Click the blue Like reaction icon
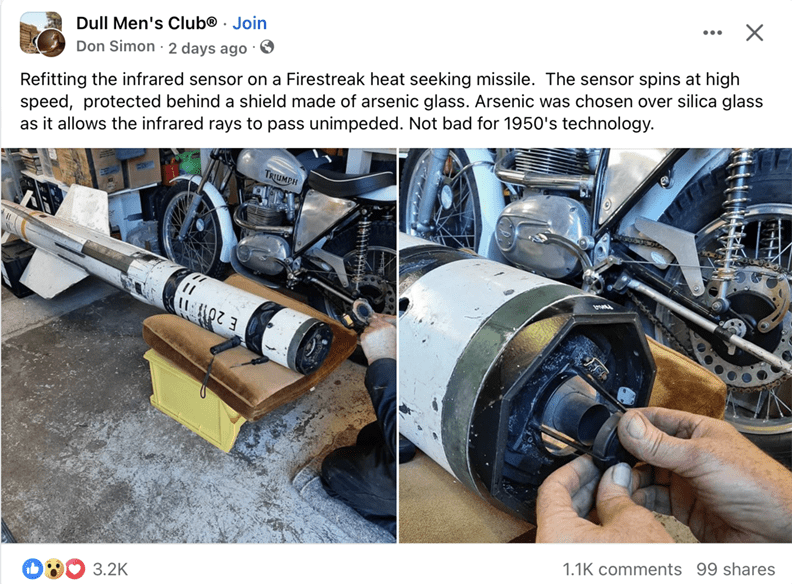 pos(33,569)
